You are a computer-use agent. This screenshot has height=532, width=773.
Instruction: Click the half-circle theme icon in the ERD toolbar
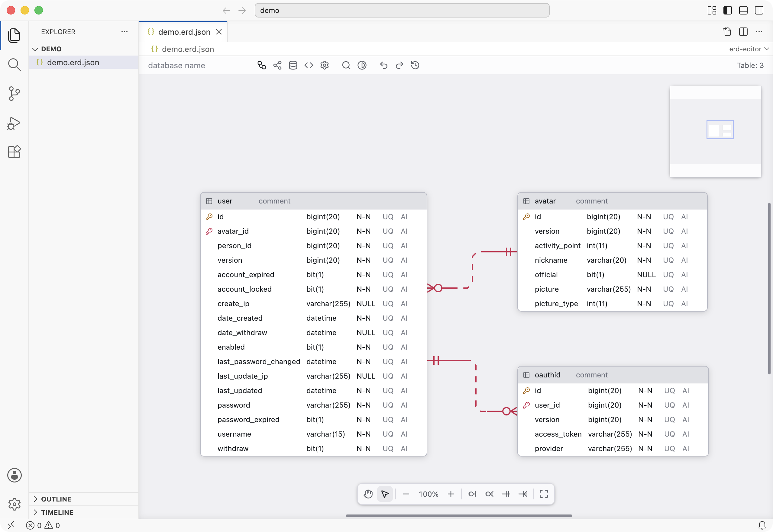362,65
